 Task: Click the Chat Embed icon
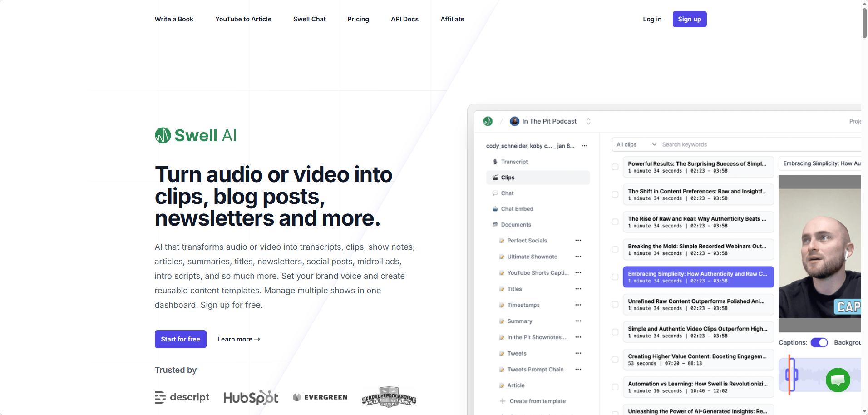tap(495, 209)
